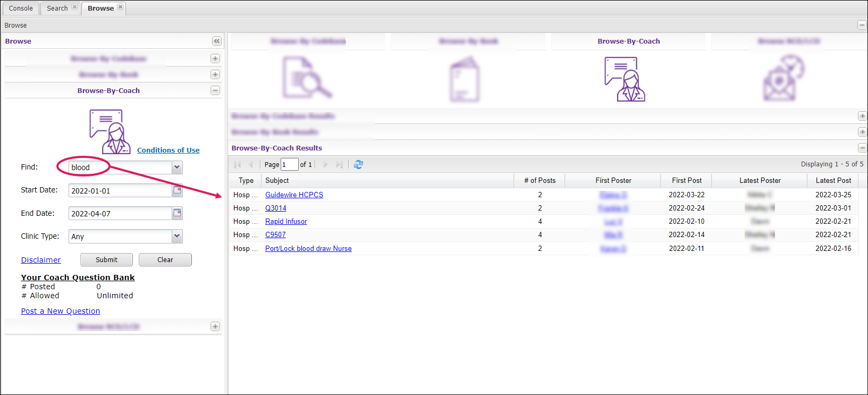Viewport: 868px width, 395px height.
Task: Click the Page number input field
Action: point(289,165)
